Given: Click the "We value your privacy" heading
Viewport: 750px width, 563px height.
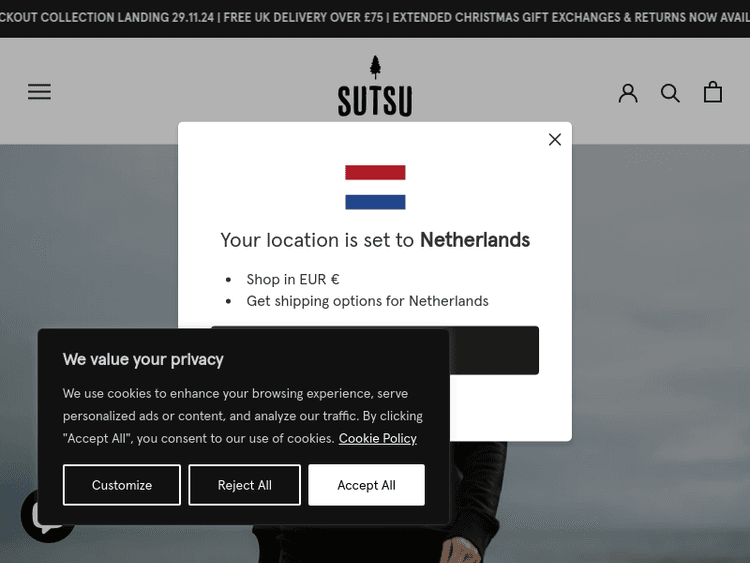Looking at the screenshot, I should (143, 360).
